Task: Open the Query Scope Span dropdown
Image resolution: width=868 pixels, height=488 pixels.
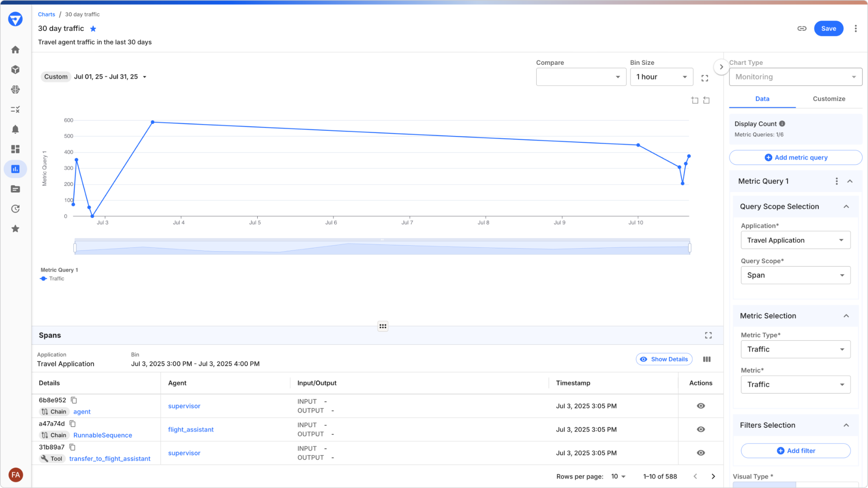Action: click(x=795, y=275)
